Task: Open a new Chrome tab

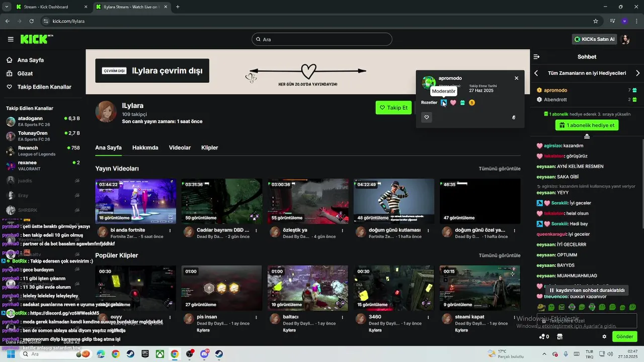Action: 178,7
